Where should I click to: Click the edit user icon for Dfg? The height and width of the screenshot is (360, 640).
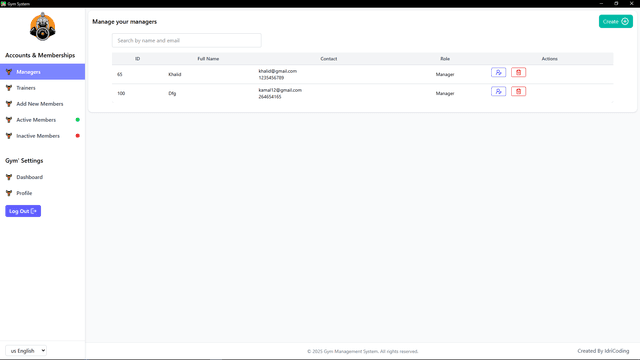tap(498, 91)
